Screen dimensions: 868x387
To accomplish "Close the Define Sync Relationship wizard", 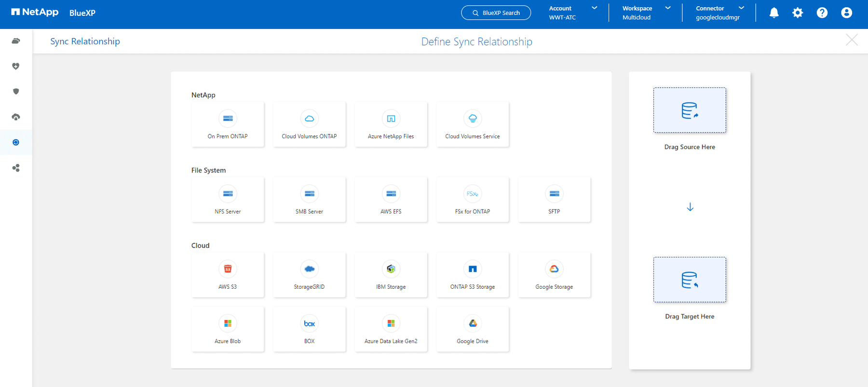I will click(x=852, y=40).
